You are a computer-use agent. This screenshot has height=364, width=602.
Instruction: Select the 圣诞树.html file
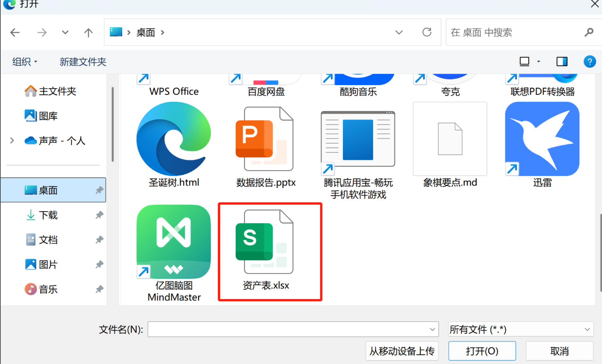click(174, 144)
